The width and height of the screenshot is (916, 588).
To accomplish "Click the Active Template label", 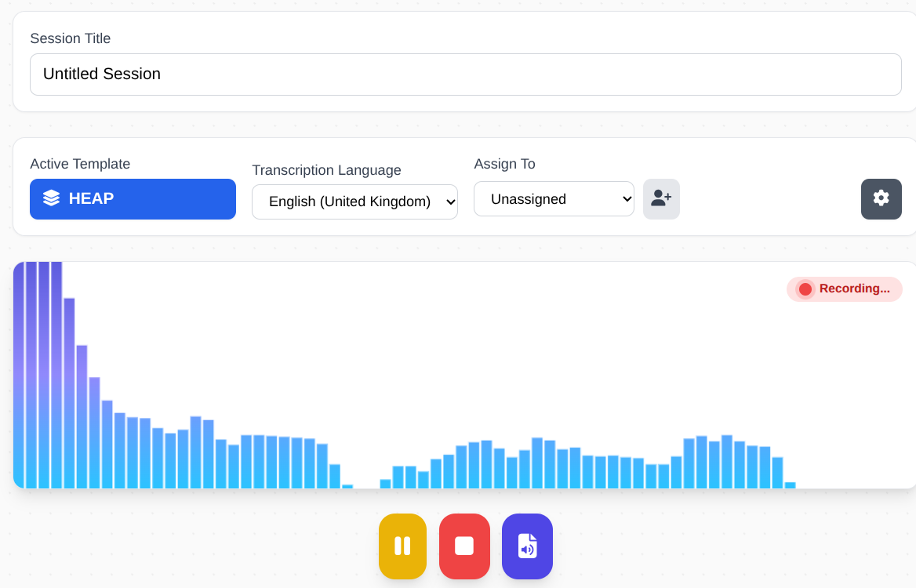I will point(80,164).
